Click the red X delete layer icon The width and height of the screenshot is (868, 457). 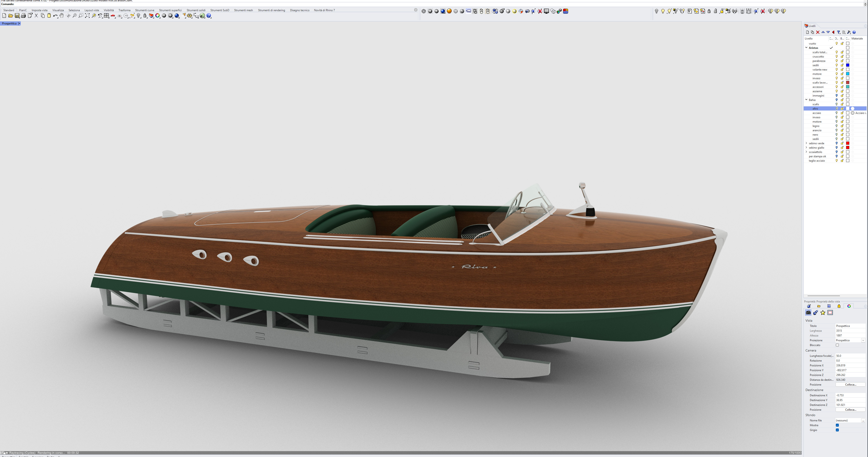tap(817, 32)
